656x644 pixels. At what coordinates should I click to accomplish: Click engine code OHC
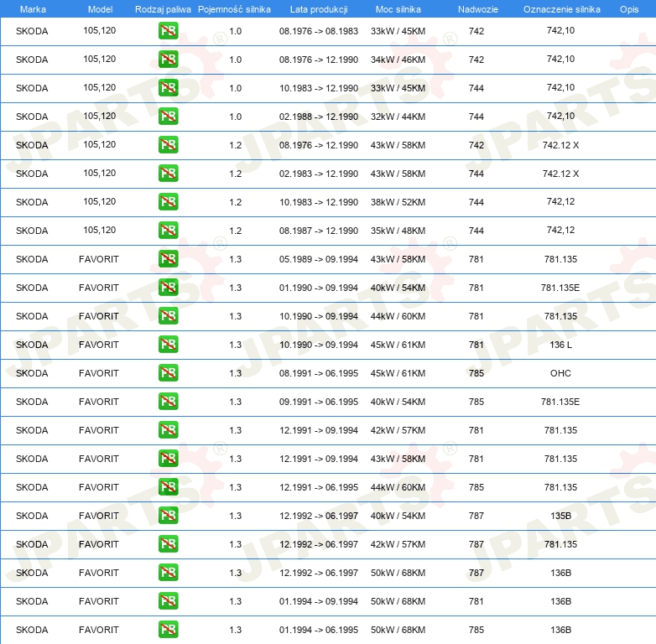(x=560, y=373)
